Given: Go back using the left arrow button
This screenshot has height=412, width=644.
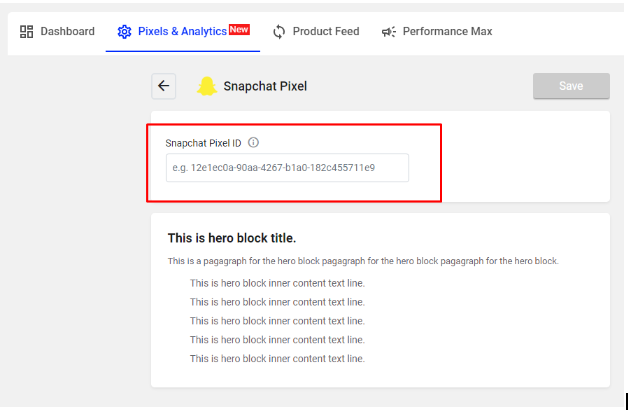Looking at the screenshot, I should pos(163,86).
